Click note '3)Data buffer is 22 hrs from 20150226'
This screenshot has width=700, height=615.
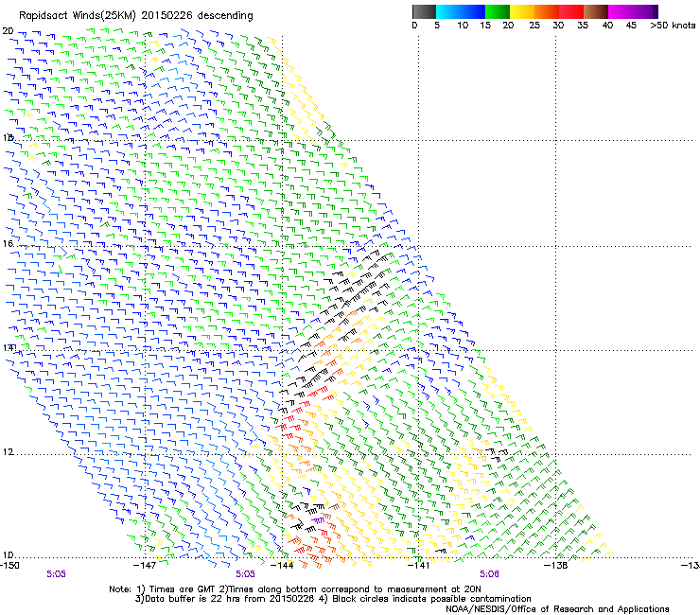click(x=224, y=599)
